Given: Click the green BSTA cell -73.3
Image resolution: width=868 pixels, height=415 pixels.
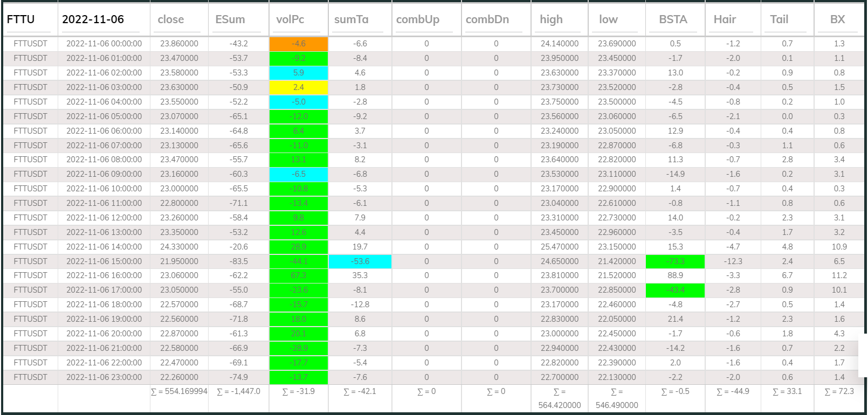Looking at the screenshot, I should [x=675, y=261].
